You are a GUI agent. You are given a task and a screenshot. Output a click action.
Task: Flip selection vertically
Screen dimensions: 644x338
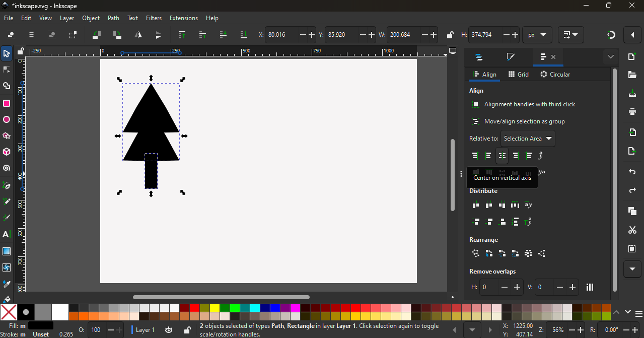159,35
